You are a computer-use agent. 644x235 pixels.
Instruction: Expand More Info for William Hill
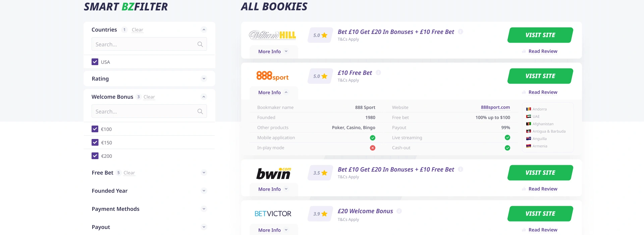[x=273, y=51]
